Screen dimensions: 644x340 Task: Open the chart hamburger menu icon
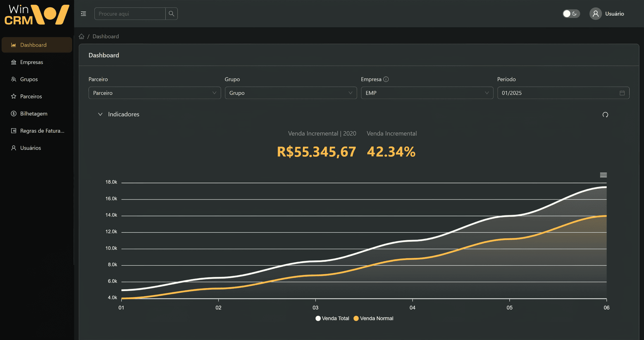pyautogui.click(x=603, y=175)
